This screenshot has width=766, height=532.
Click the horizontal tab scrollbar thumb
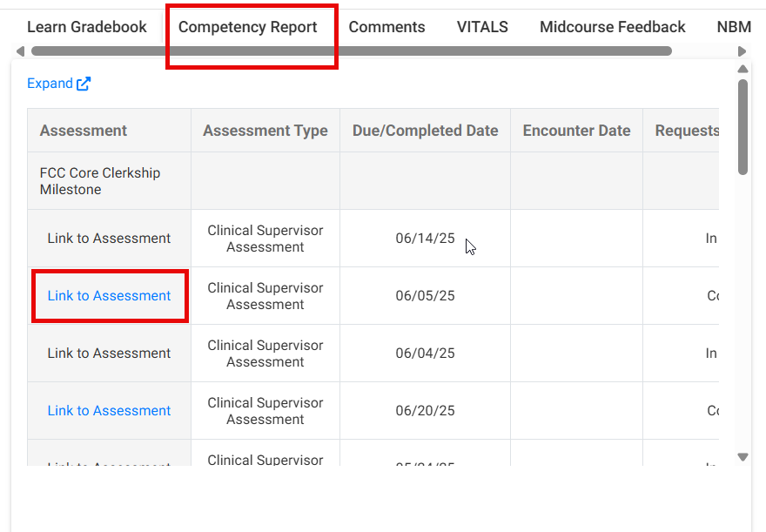click(x=352, y=51)
